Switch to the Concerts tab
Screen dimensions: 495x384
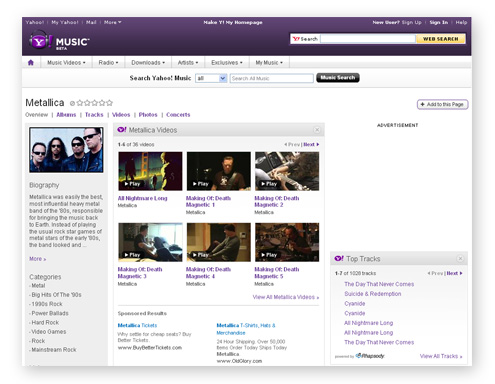pyautogui.click(x=178, y=115)
